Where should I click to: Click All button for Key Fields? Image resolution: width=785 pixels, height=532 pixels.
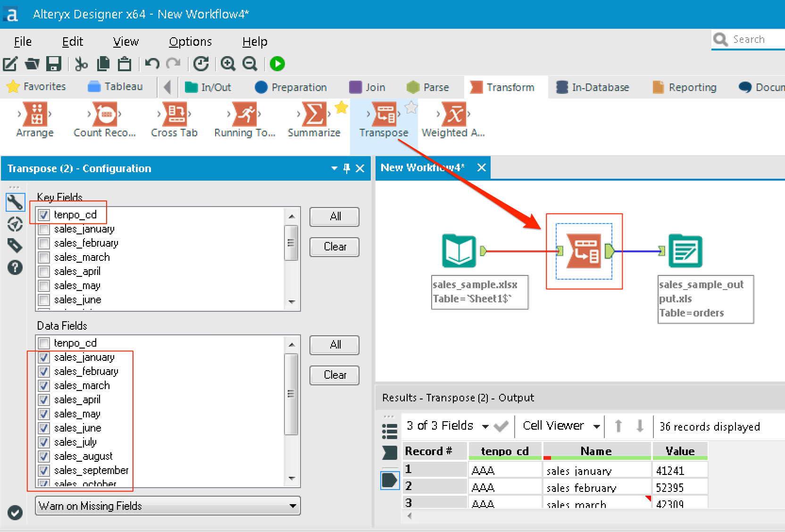pos(334,217)
